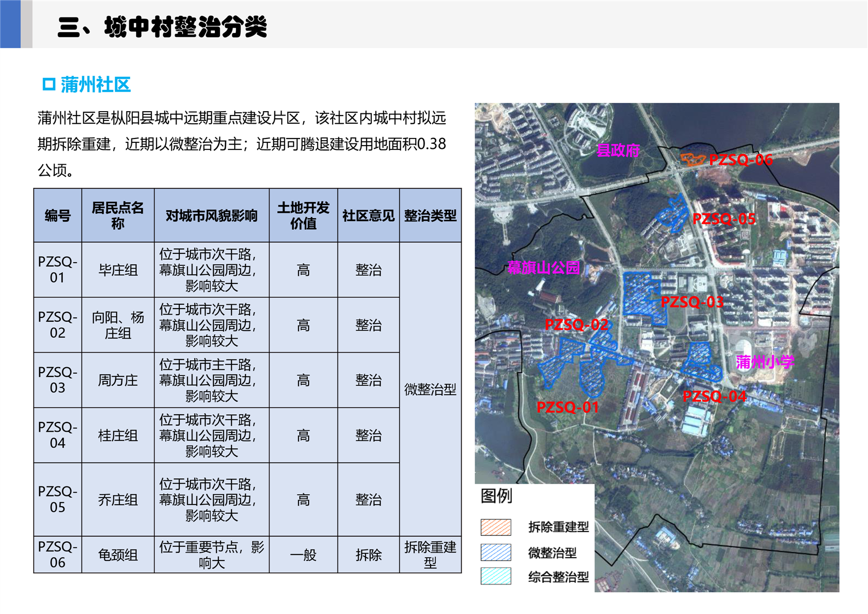Click the 编号 column header
868x614 pixels.
(58, 216)
